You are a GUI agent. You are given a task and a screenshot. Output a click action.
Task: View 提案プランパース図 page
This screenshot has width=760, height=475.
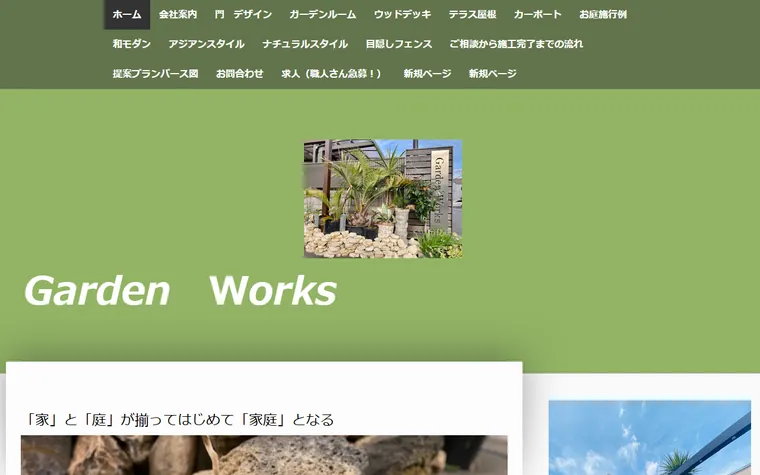click(x=156, y=74)
